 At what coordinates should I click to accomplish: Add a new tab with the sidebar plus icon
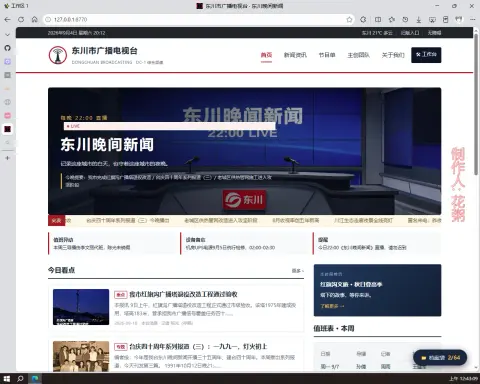[7, 158]
